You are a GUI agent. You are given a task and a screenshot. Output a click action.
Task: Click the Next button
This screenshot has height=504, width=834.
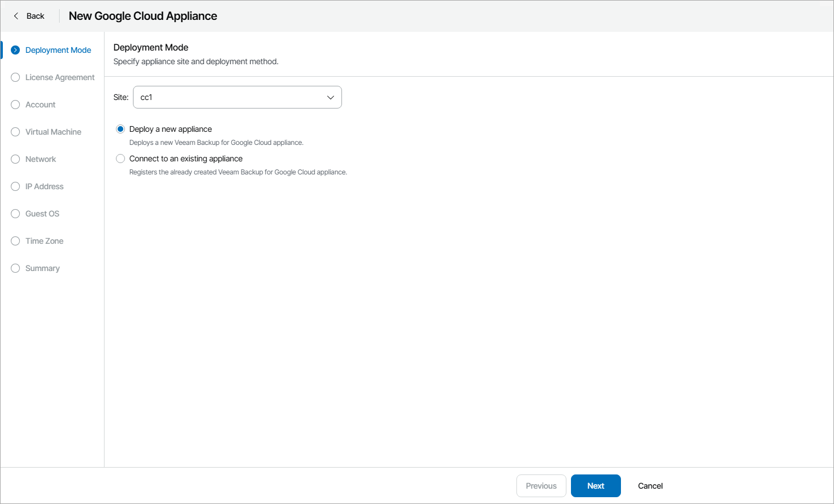point(595,486)
